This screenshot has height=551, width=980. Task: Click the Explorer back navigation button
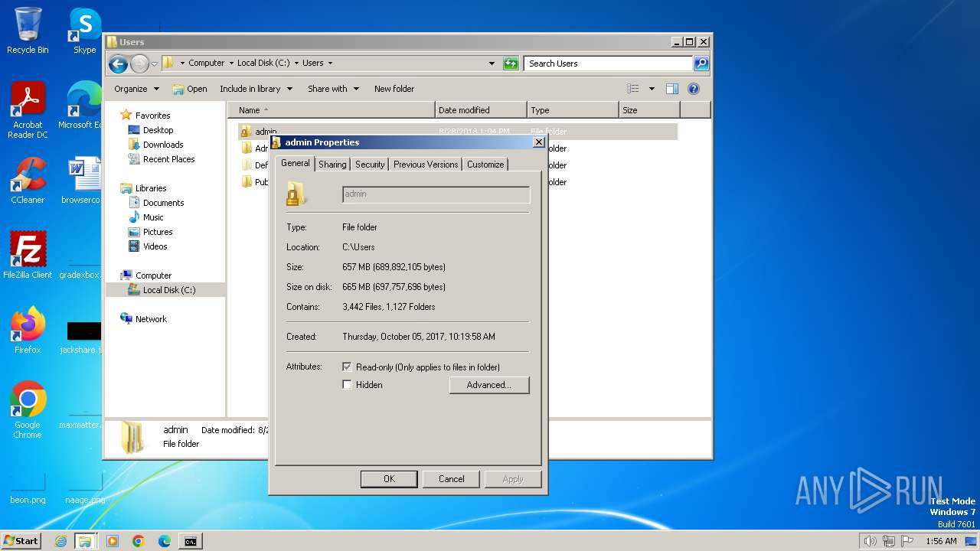coord(118,64)
